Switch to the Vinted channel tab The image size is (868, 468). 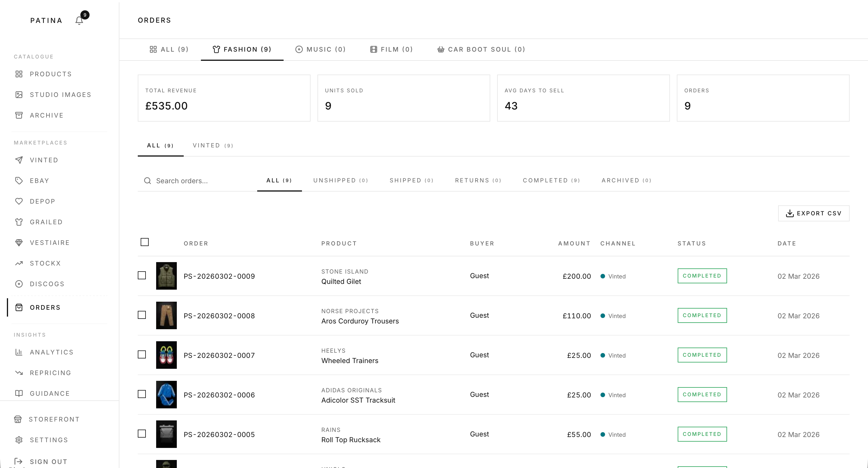[213, 145]
